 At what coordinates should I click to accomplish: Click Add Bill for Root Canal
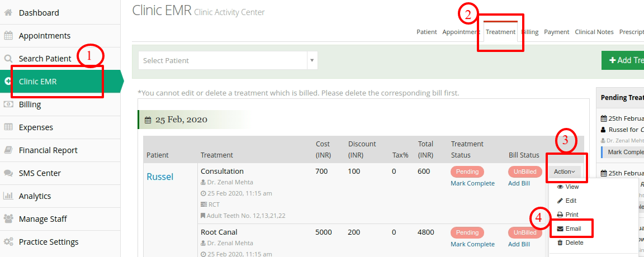click(519, 244)
